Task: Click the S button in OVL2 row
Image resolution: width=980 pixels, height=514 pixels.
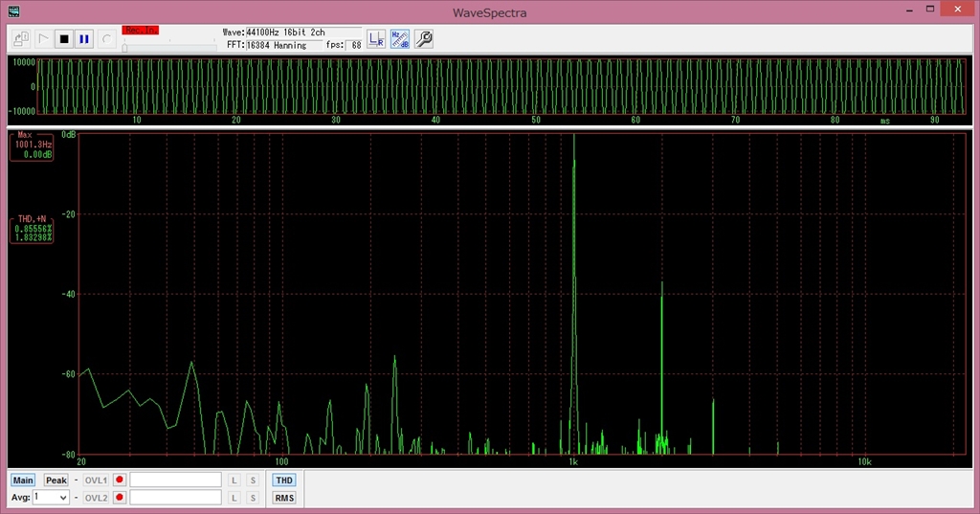Action: pos(253,498)
